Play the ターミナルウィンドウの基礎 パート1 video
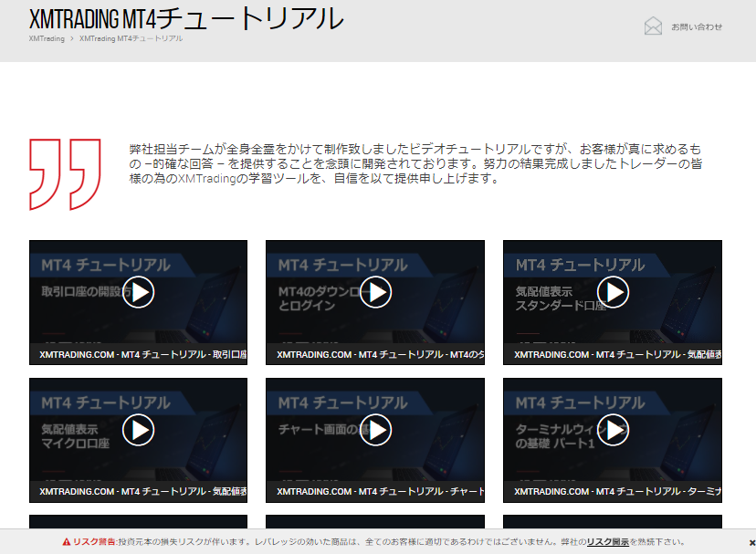756x554 pixels. pos(613,430)
